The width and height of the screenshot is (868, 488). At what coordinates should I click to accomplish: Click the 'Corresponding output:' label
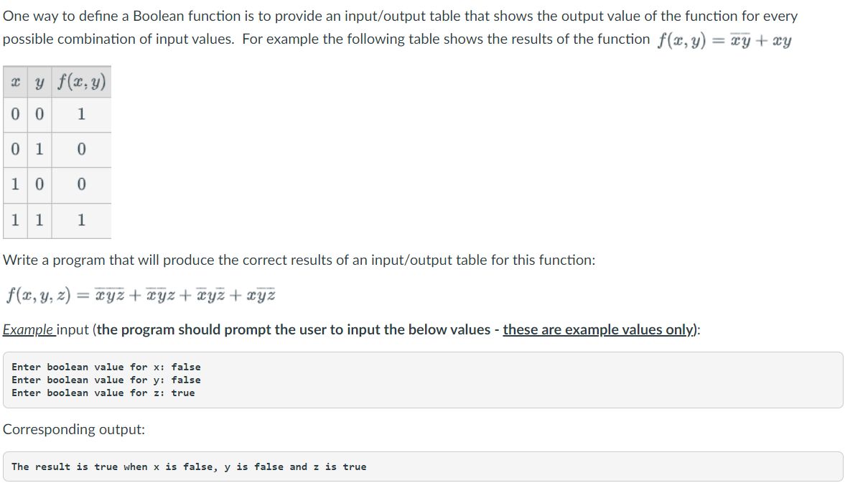click(x=74, y=429)
